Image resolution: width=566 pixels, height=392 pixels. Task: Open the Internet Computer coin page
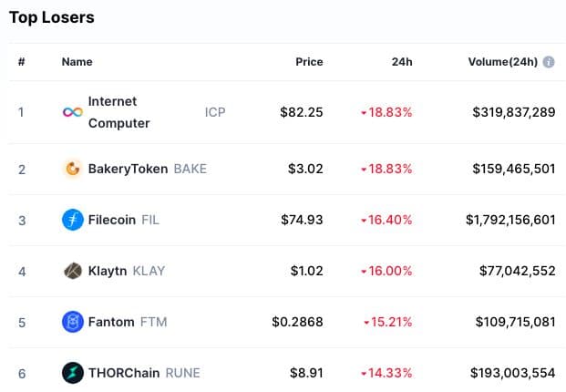click(118, 112)
